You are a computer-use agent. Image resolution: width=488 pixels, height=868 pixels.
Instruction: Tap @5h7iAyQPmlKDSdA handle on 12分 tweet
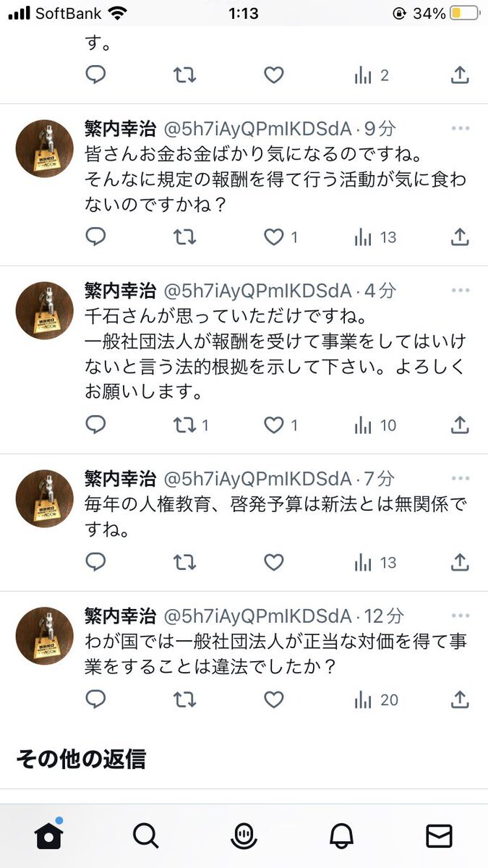[259, 616]
